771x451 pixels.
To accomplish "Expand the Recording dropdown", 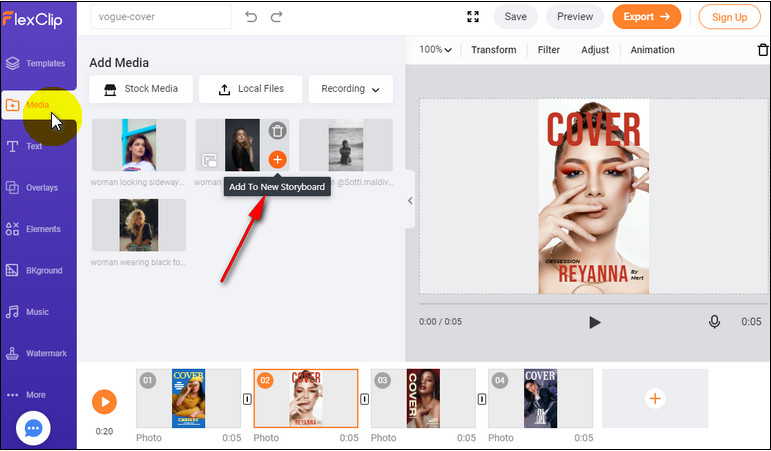I will [351, 89].
